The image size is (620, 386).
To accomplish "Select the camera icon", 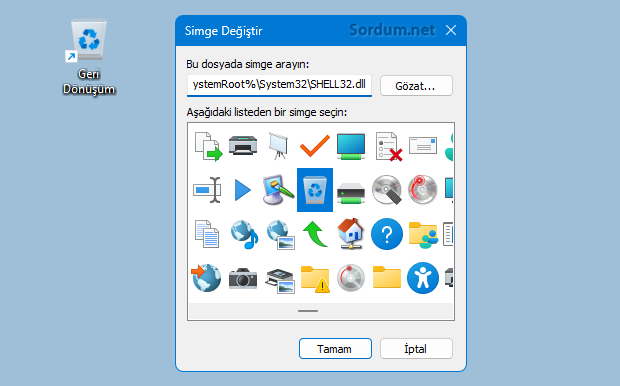I will click(243, 278).
